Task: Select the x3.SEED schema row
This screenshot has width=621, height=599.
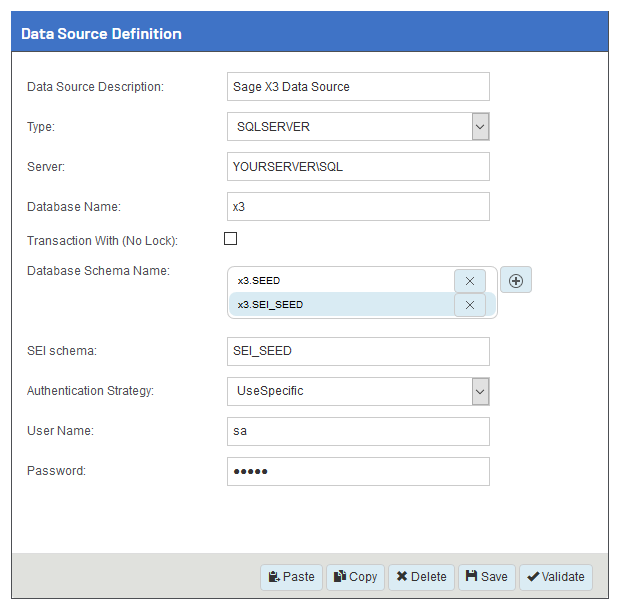Action: 340,281
